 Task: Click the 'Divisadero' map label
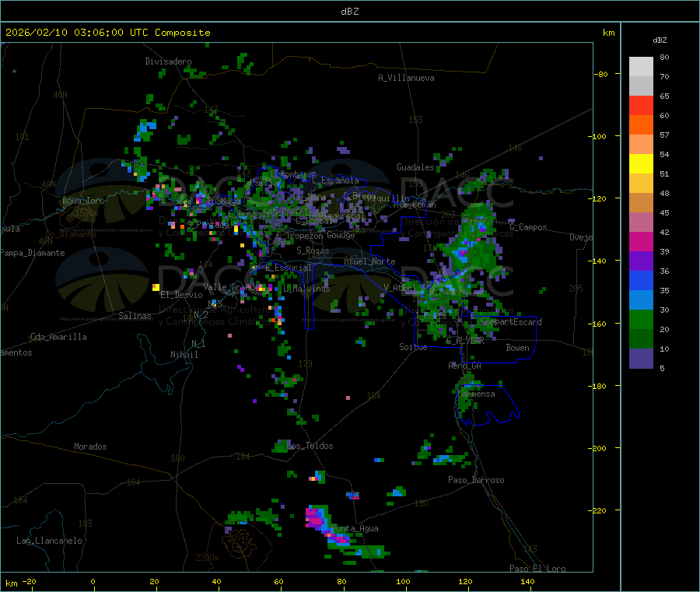(168, 61)
